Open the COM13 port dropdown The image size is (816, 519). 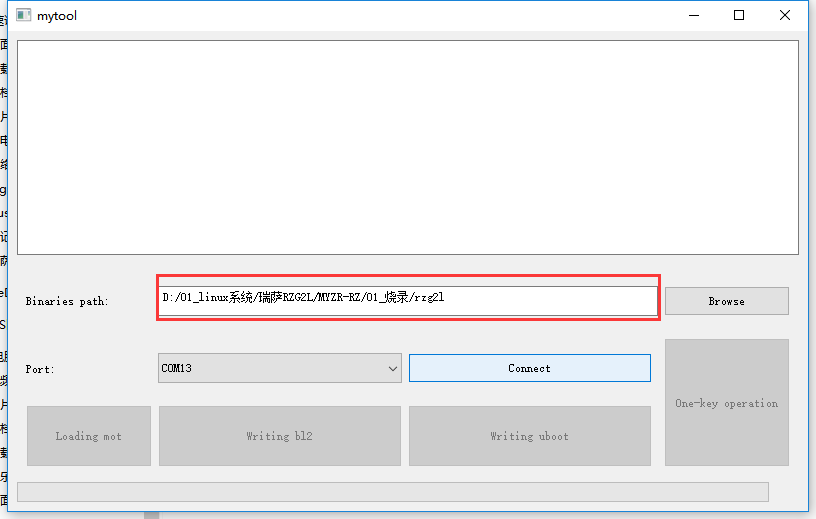279,368
